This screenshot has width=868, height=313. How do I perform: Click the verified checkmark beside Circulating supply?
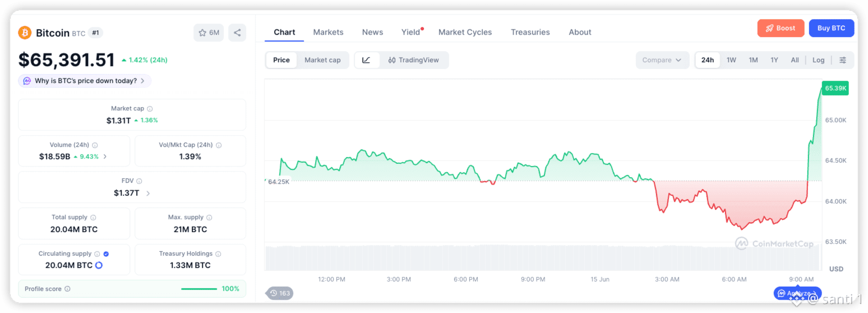click(106, 254)
